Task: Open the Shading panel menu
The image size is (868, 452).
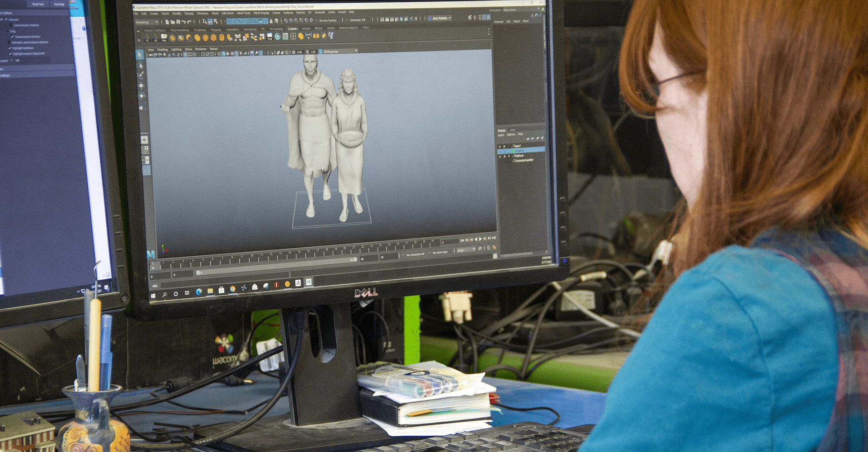Action: click(x=162, y=49)
